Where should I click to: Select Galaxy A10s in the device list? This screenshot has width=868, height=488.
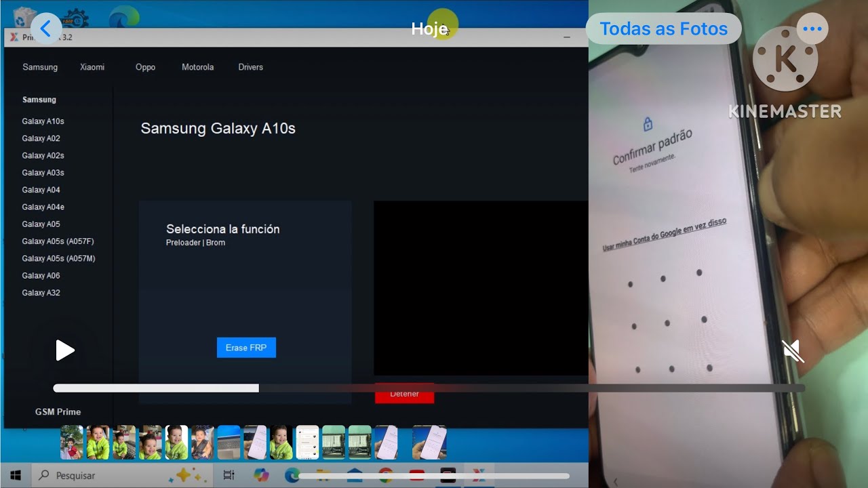43,121
